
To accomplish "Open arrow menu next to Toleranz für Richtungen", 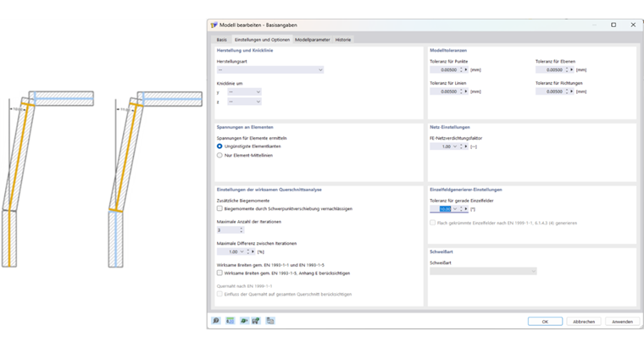I will click(x=572, y=91).
